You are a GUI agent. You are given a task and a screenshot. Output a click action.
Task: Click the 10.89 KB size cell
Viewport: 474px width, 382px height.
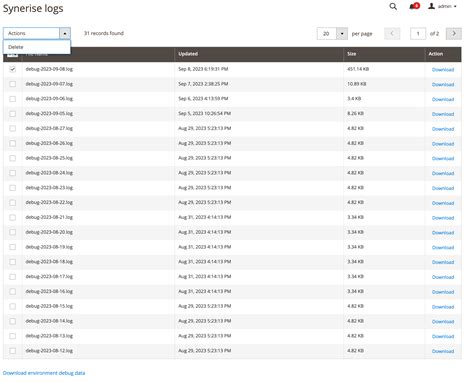[x=357, y=84]
